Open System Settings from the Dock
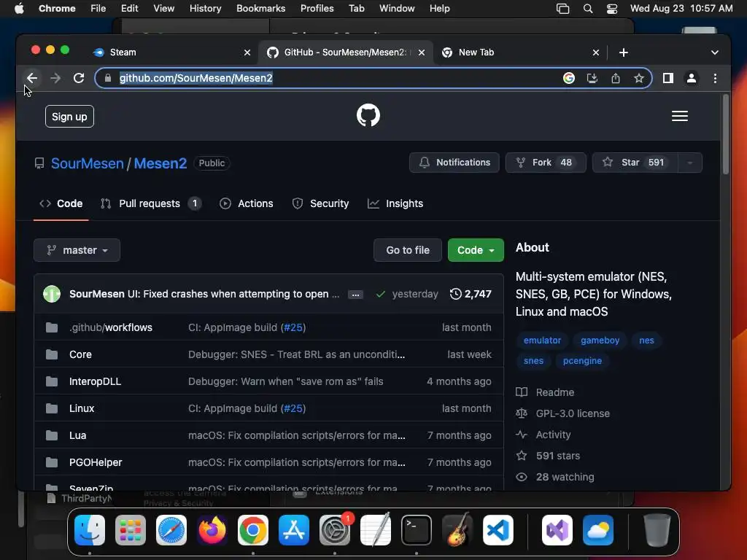This screenshot has width=747, height=560. click(335, 530)
